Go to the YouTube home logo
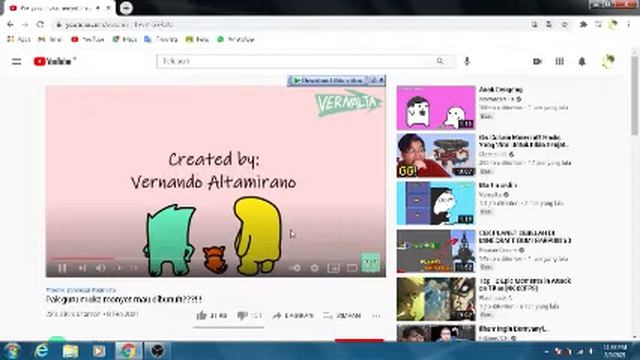 [x=54, y=62]
